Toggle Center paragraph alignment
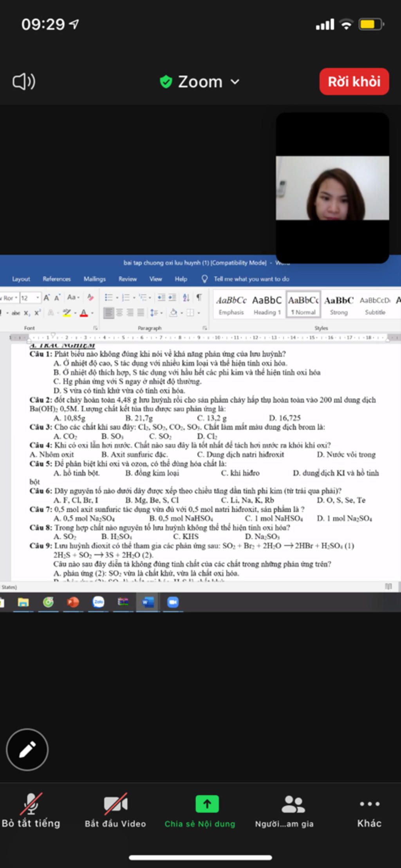The image size is (401, 868). [x=119, y=312]
